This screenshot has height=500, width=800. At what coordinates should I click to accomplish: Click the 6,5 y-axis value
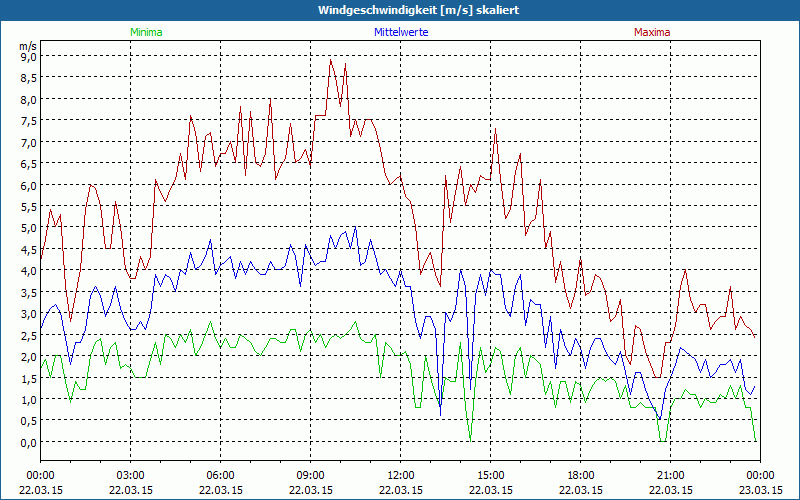tap(29, 164)
